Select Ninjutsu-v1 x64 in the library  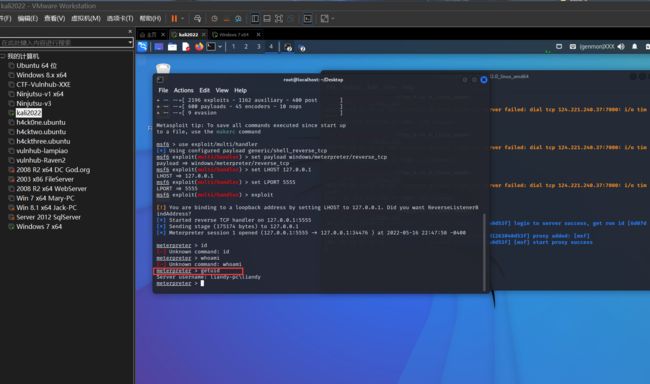pos(40,94)
